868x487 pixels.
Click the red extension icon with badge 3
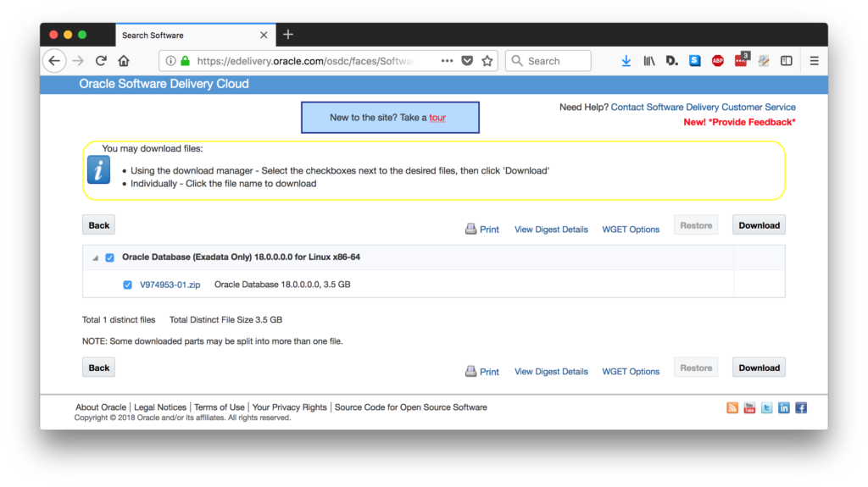(741, 60)
